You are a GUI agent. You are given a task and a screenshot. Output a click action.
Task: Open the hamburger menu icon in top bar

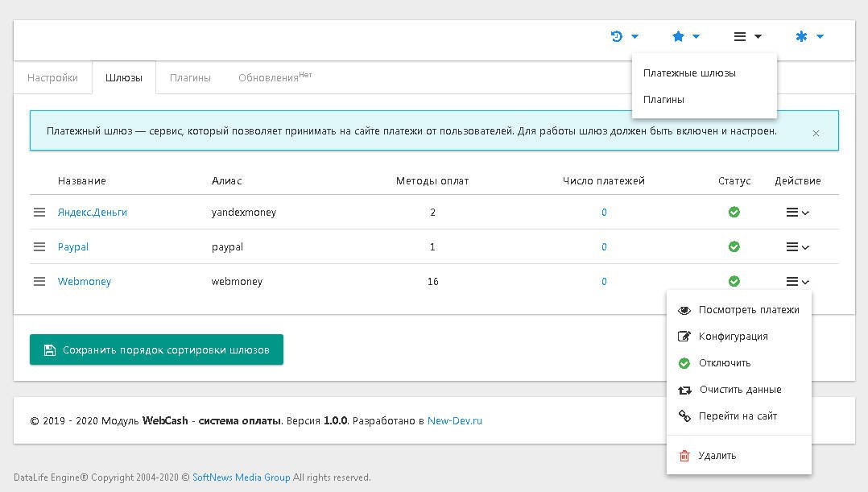point(739,36)
